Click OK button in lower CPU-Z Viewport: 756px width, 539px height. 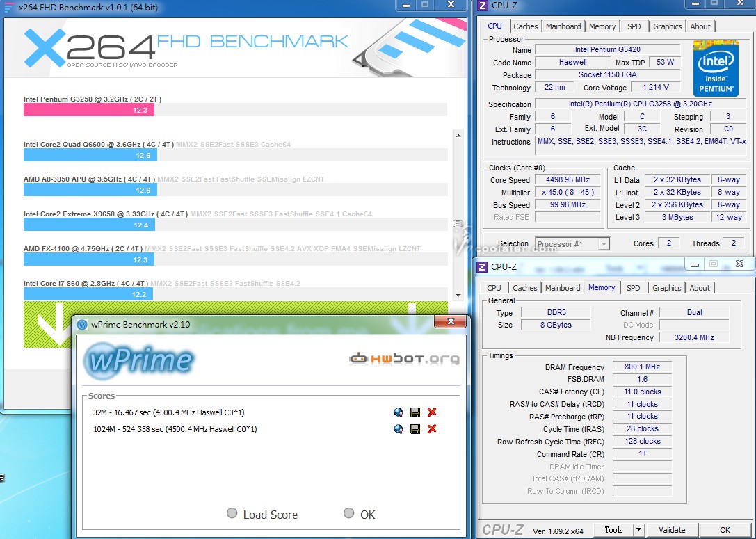click(725, 529)
